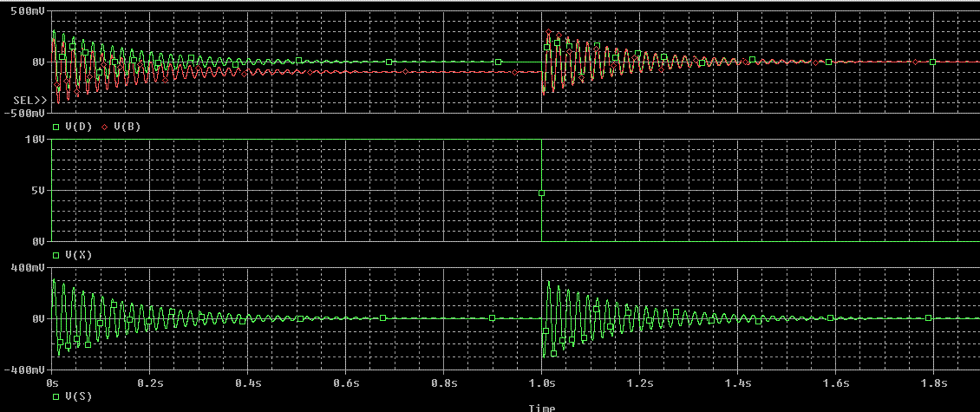980x412 pixels.
Task: Select the V(B) trace legend label
Action: (127, 127)
